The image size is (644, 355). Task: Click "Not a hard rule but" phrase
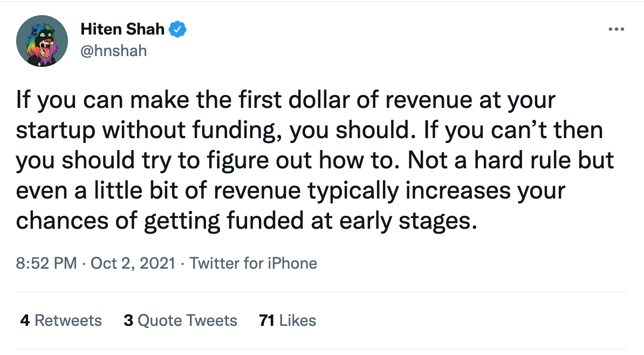(511, 160)
